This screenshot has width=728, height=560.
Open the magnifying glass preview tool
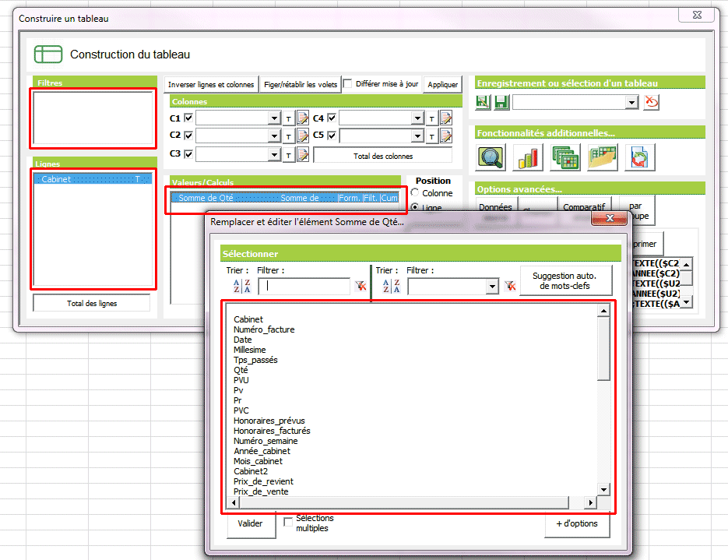click(x=491, y=157)
